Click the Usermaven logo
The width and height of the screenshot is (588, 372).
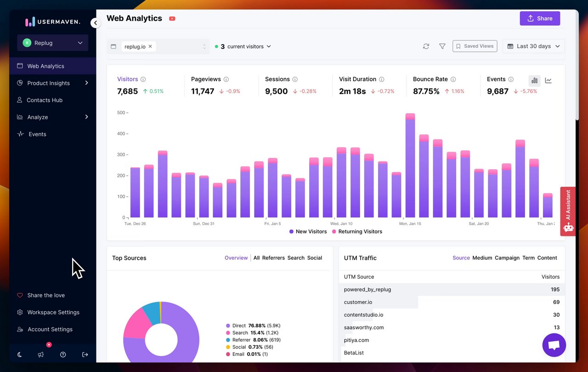[52, 22]
